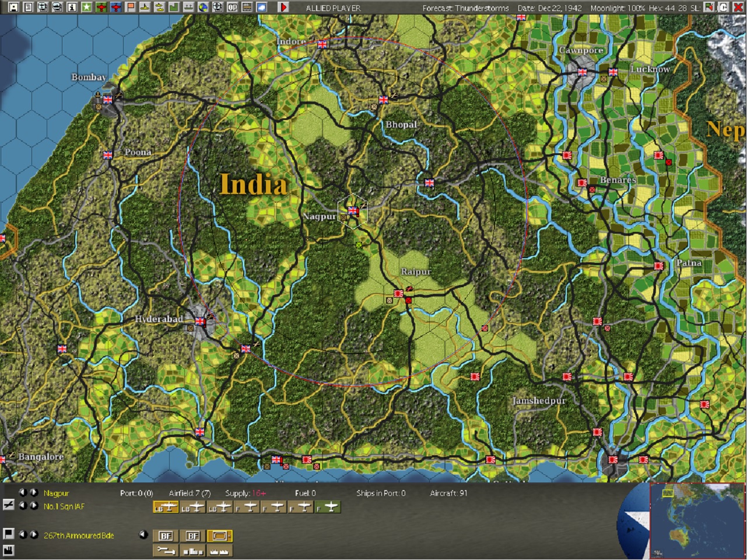Viewport: 747px width, 560px height.
Task: Open the OP toolbar button
Action: click(232, 7)
